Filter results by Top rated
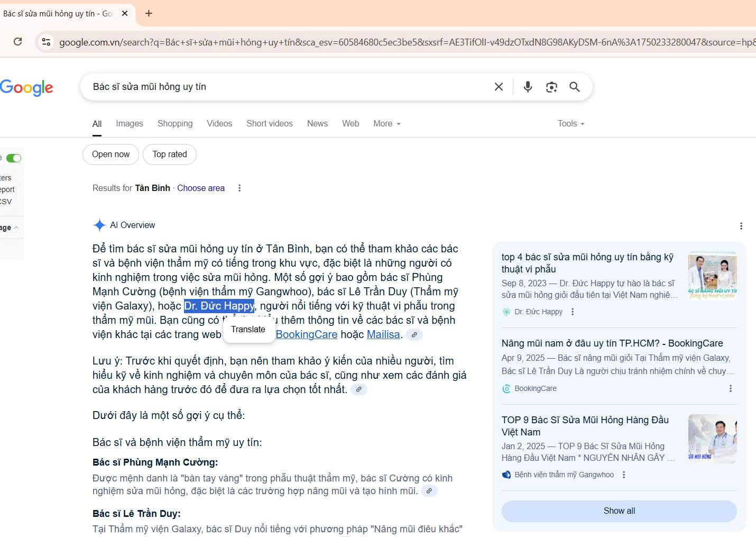Screen dimensions: 756x537 [170, 154]
